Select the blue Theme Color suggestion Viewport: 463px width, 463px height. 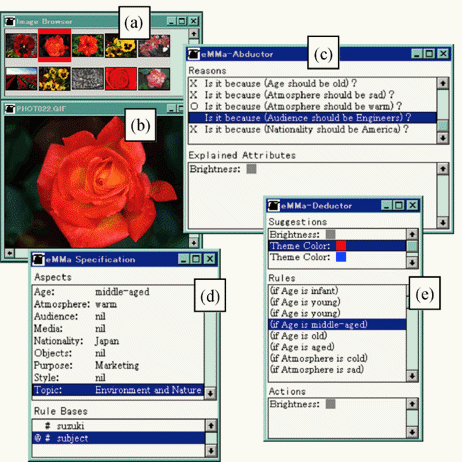tap(337, 257)
